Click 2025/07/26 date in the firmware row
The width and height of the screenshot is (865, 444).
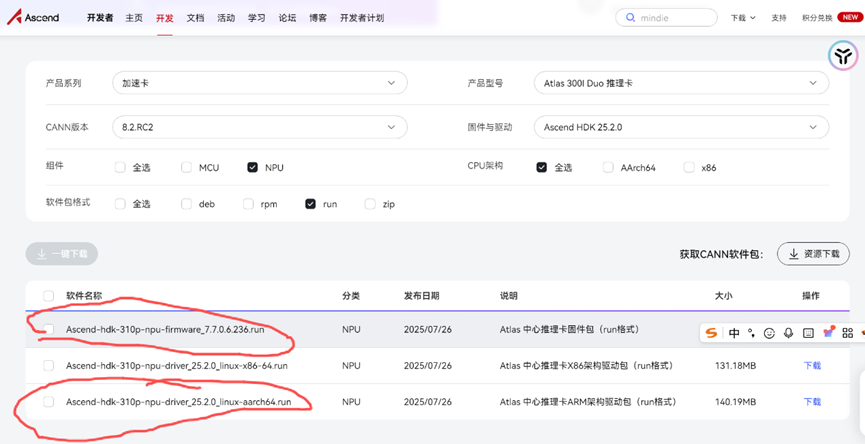(x=428, y=329)
